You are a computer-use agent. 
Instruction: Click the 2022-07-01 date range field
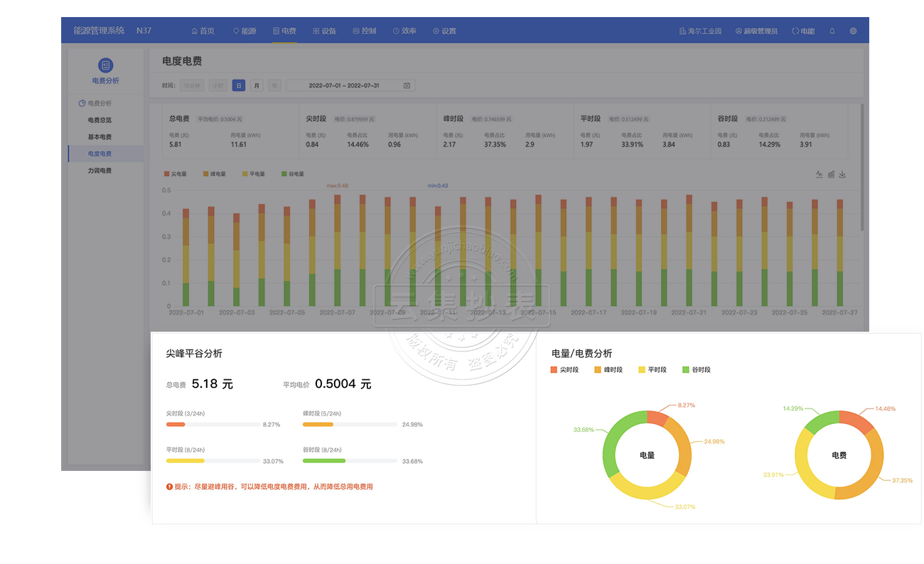coord(344,86)
